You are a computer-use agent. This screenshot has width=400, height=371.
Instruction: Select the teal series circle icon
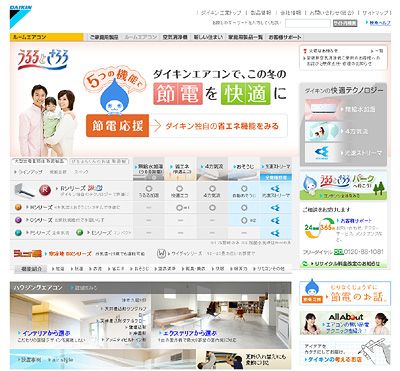click(19, 233)
